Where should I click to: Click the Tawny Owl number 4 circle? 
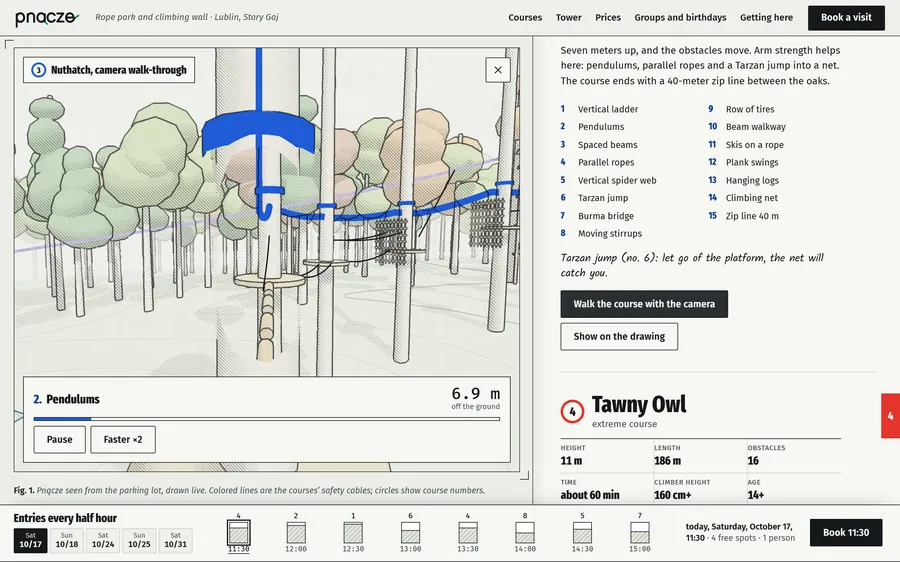[x=572, y=412]
